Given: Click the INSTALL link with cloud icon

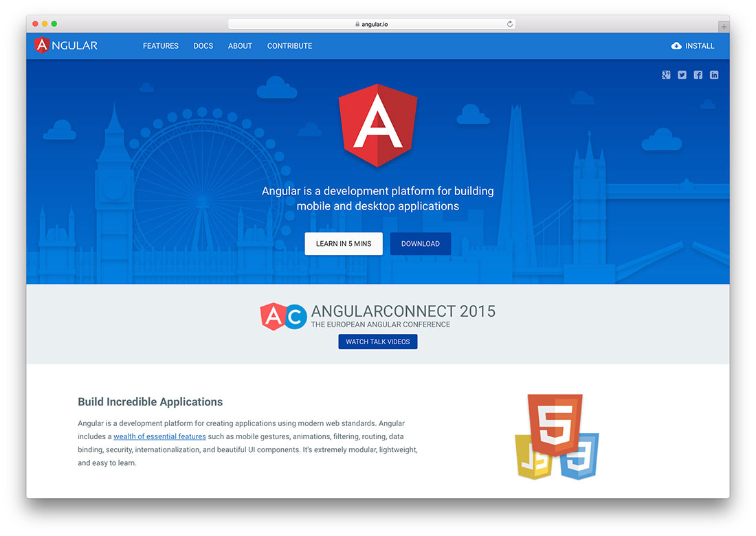Looking at the screenshot, I should 693,46.
